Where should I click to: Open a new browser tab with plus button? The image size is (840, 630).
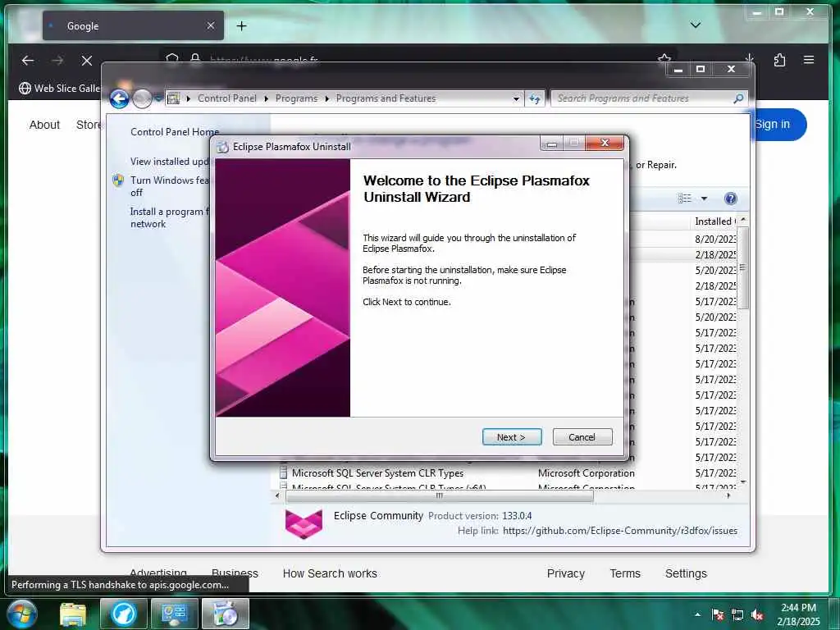click(x=242, y=25)
